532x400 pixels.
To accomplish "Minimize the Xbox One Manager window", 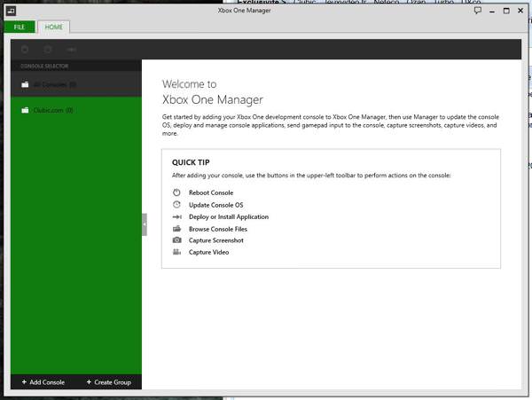I will [x=492, y=11].
